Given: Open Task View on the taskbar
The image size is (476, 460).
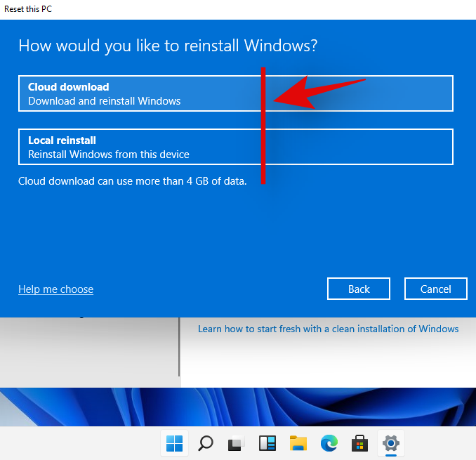Looking at the screenshot, I should point(237,443).
